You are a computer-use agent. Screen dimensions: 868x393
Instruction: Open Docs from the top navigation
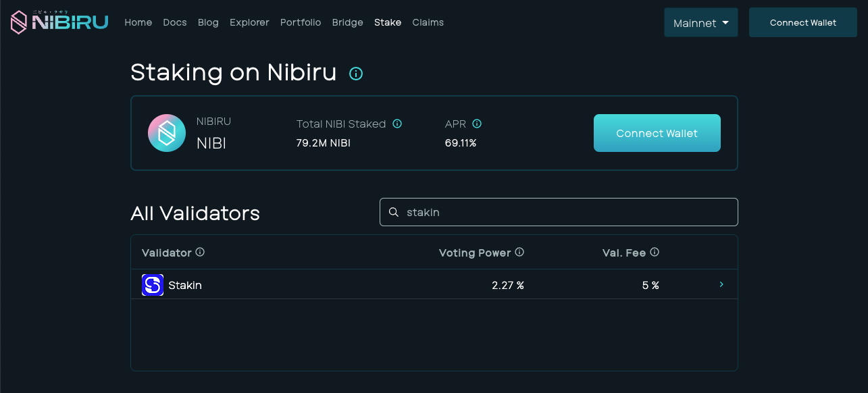pos(175,22)
